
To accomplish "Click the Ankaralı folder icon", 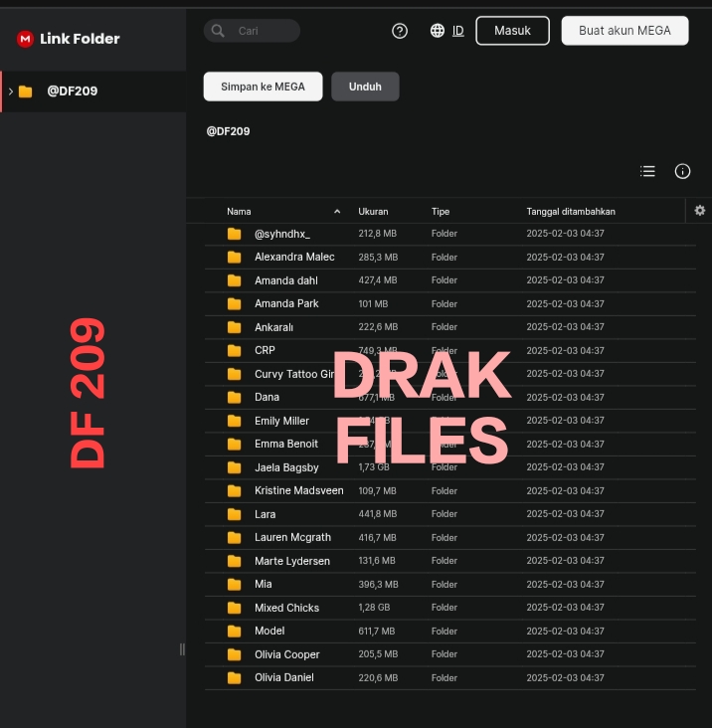I will [x=235, y=327].
